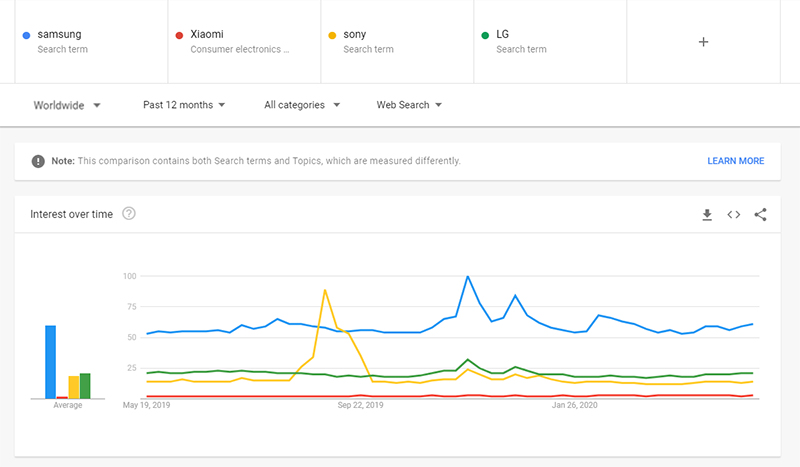Download the Interest over time chart data
Screen dimensions: 800x467
point(707,215)
